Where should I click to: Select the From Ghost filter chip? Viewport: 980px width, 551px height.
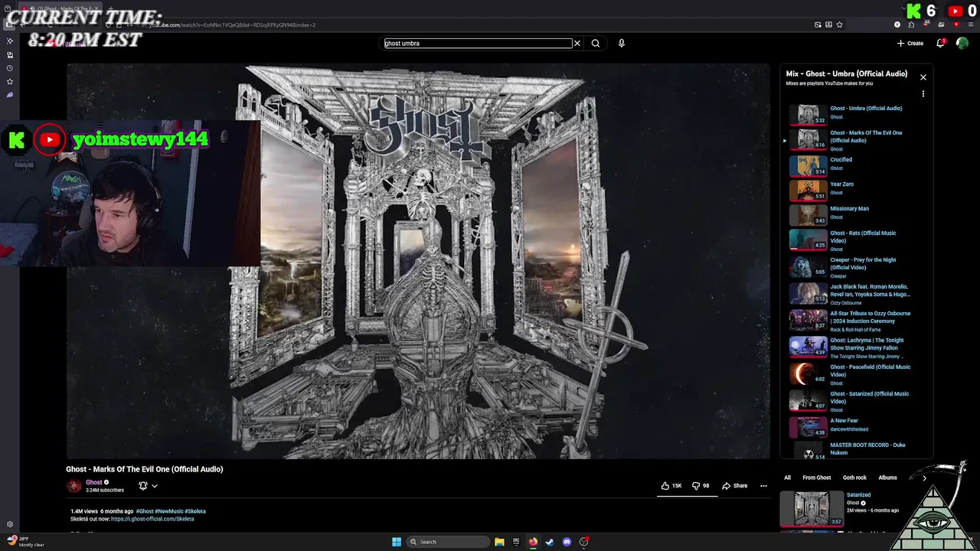pyautogui.click(x=816, y=478)
